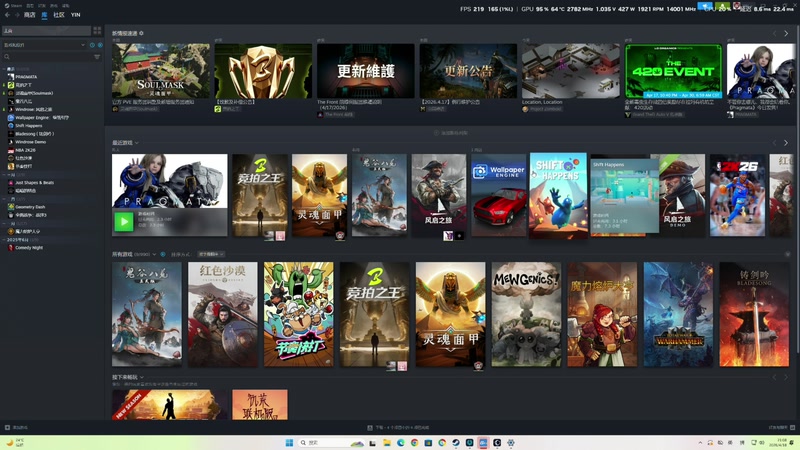
Task: Open Total War Warhammer in all games shelf
Action: [x=678, y=314]
